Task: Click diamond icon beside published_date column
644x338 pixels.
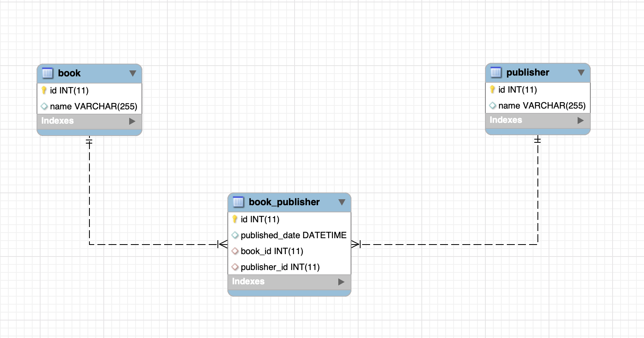Action: pyautogui.click(x=235, y=235)
